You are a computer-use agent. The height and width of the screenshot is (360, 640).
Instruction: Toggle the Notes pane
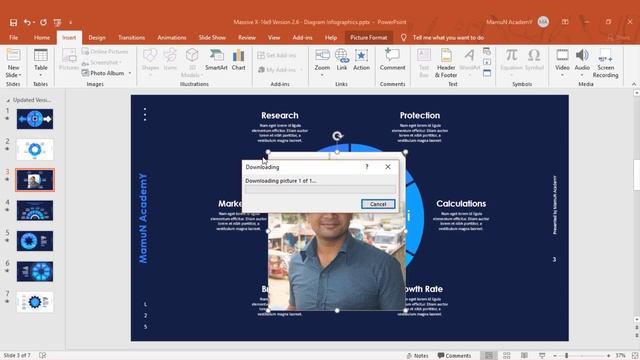[417, 356]
